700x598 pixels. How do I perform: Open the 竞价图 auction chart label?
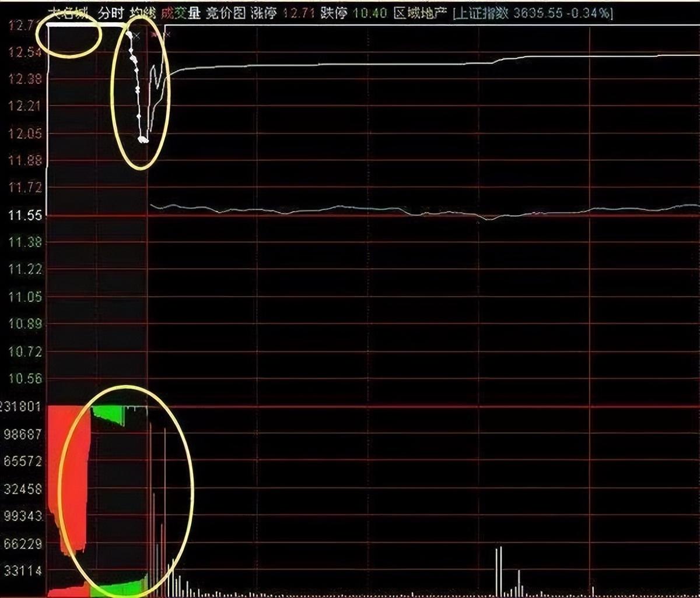tap(226, 13)
